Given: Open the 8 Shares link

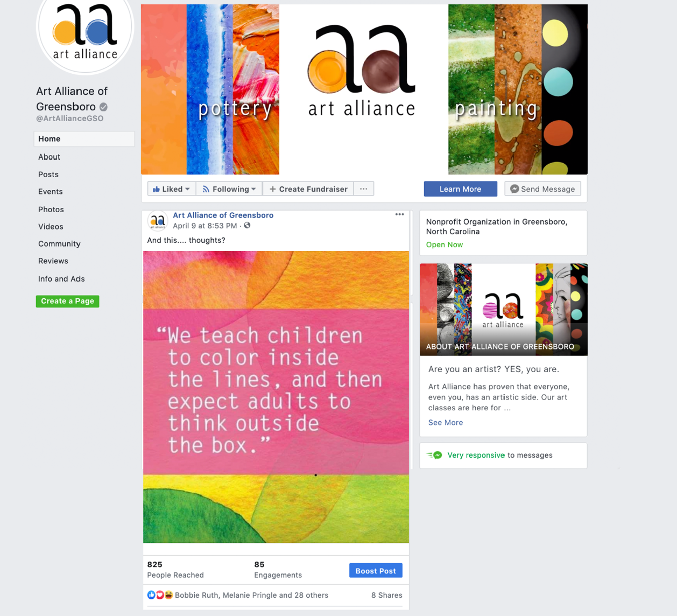Looking at the screenshot, I should coord(387,596).
